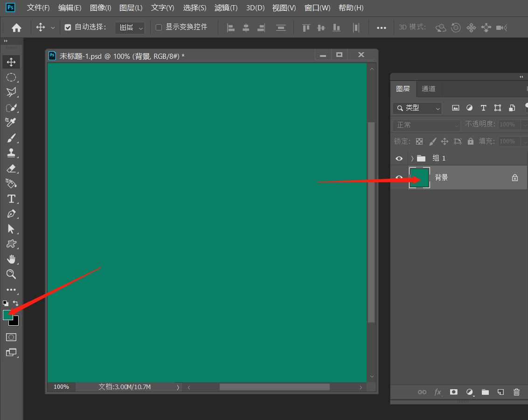Delete layer trash button
The width and height of the screenshot is (528, 420).
(x=516, y=392)
